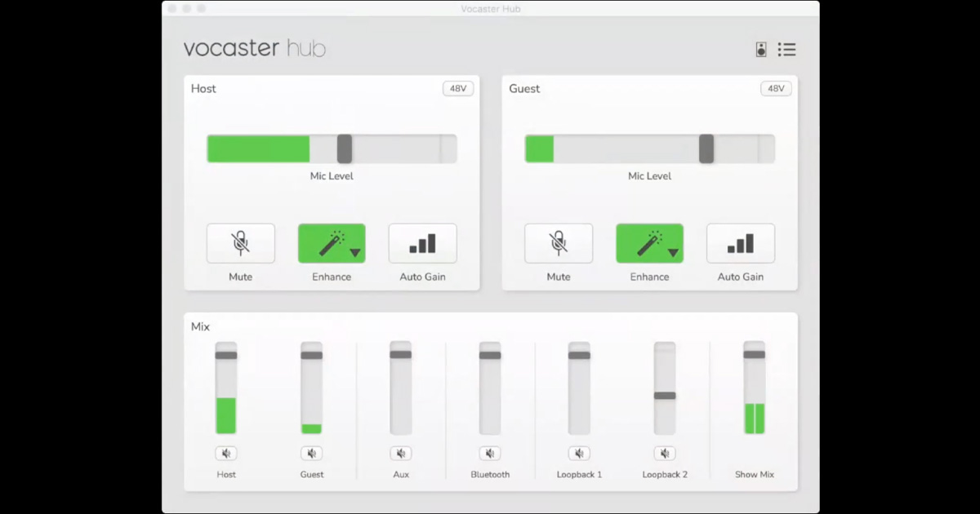Click the Host Mic Level slider handle
Screen dimensions: 980x514
[345, 149]
